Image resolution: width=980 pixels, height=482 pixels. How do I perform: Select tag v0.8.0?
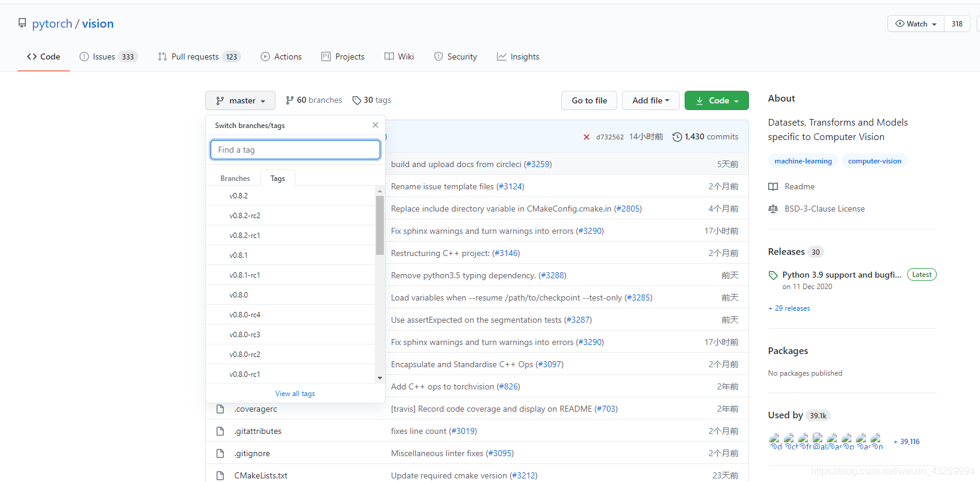coord(291,295)
